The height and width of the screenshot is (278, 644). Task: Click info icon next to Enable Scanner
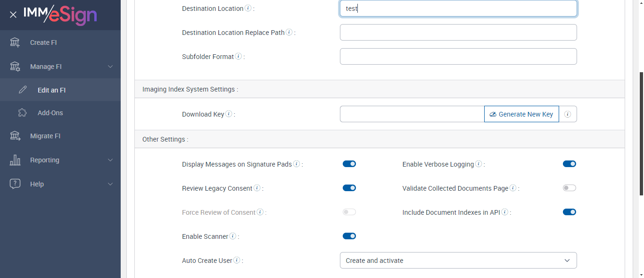click(232, 236)
